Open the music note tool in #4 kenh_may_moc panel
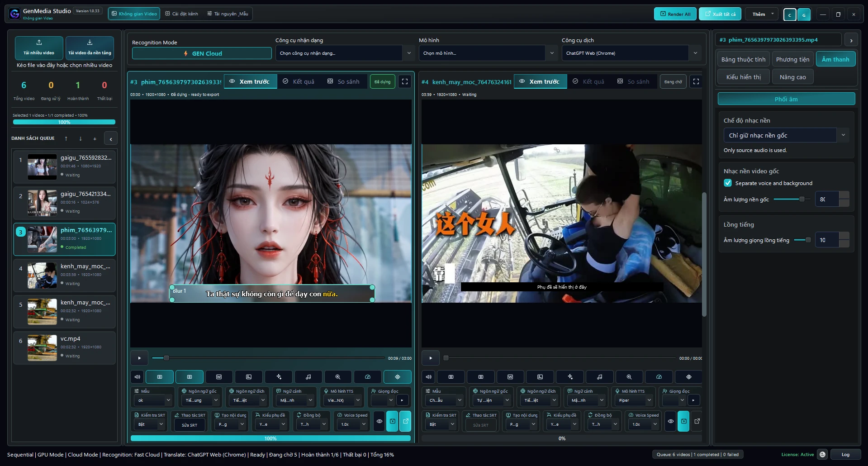Image resolution: width=868 pixels, height=466 pixels. (600, 376)
